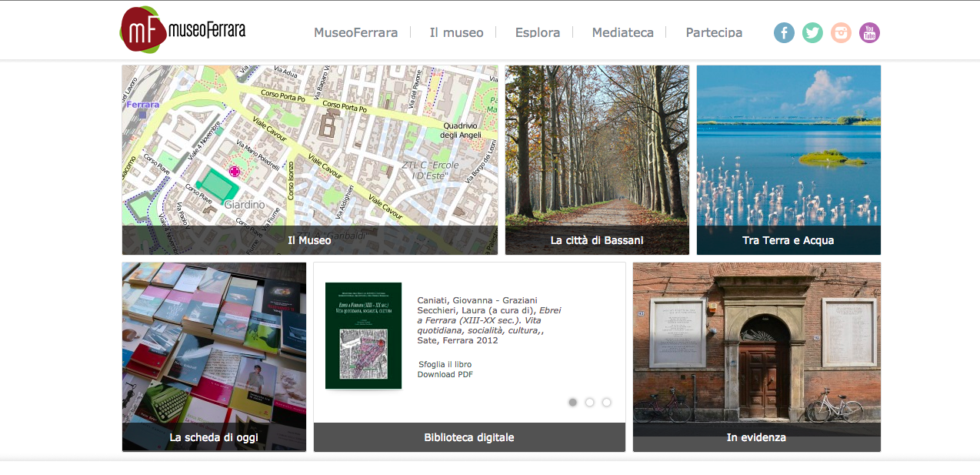This screenshot has width=980, height=475.
Task: Select the first carousel dot
Action: (x=572, y=402)
